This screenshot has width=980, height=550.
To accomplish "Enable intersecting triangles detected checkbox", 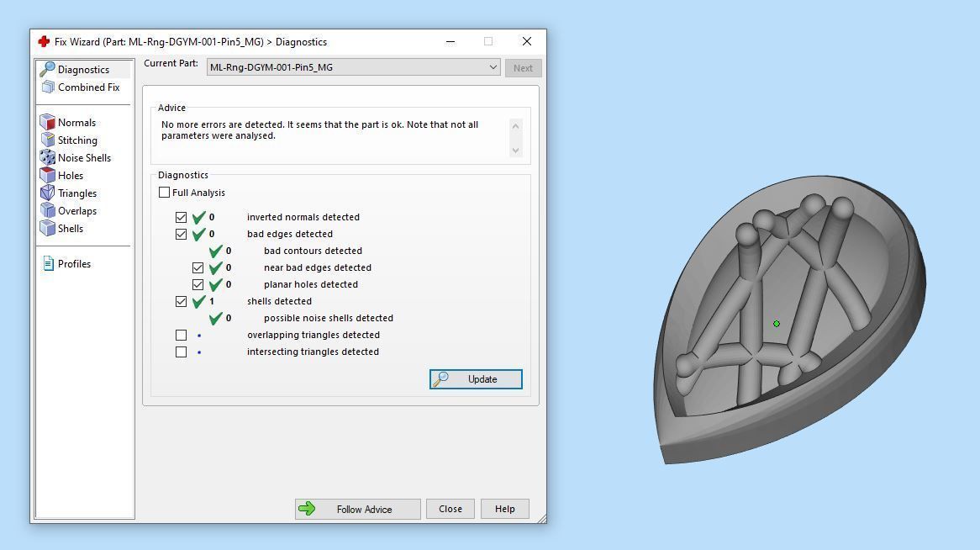I will click(x=182, y=352).
